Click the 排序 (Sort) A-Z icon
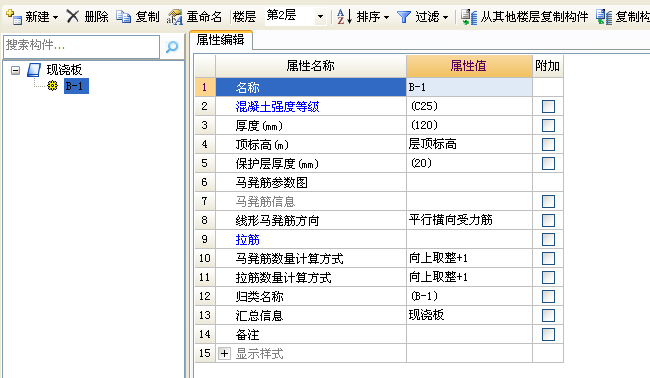Image resolution: width=650 pixels, height=378 pixels. [x=344, y=17]
